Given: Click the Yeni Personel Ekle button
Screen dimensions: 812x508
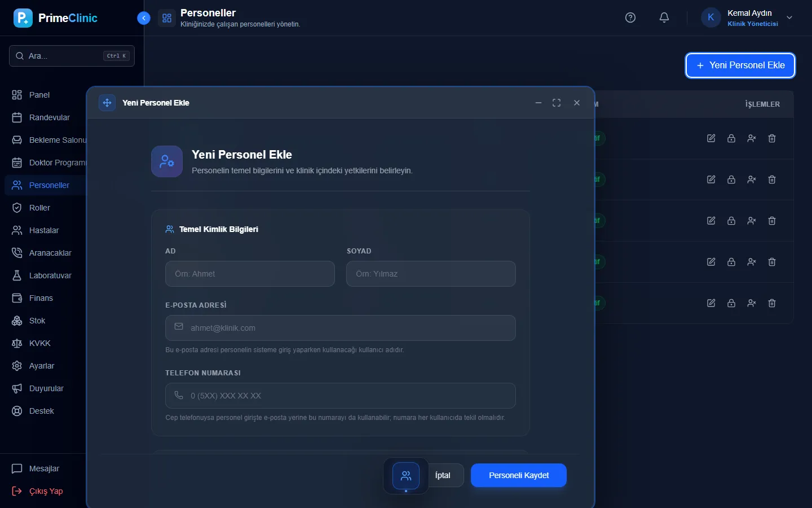Looking at the screenshot, I should 740,65.
